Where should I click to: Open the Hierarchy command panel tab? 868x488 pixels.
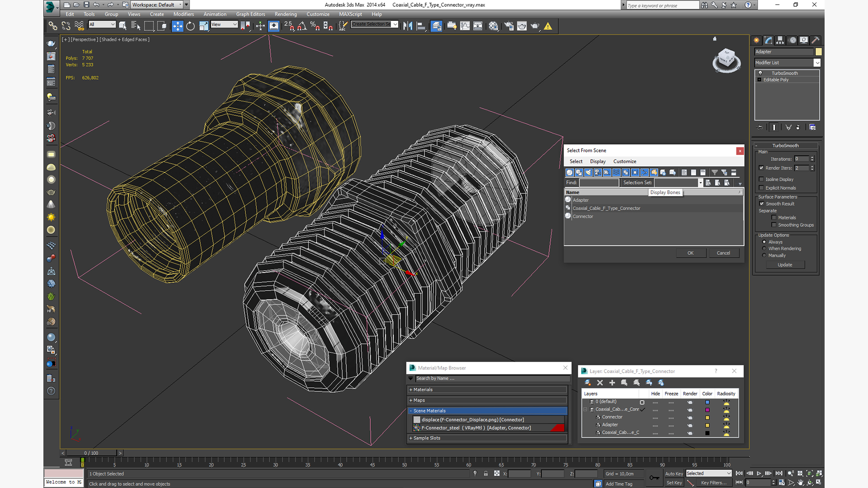click(x=780, y=40)
